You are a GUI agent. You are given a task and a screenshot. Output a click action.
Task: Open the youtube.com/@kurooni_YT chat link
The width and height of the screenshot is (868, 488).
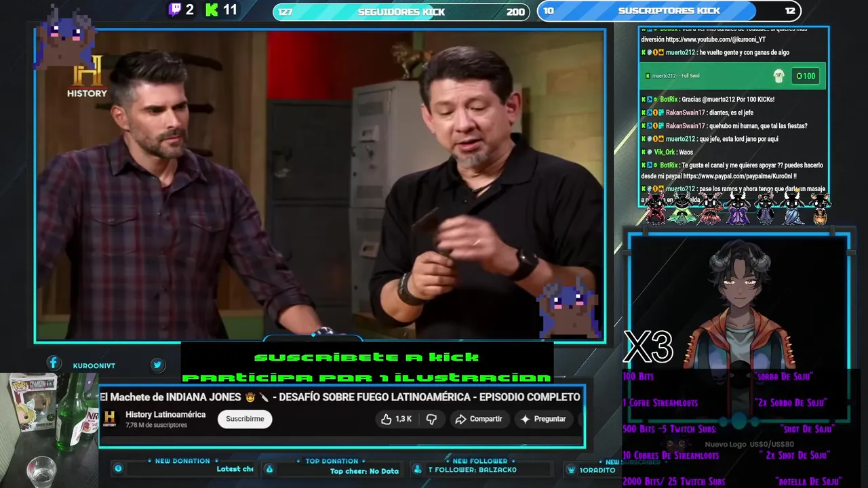pos(715,39)
